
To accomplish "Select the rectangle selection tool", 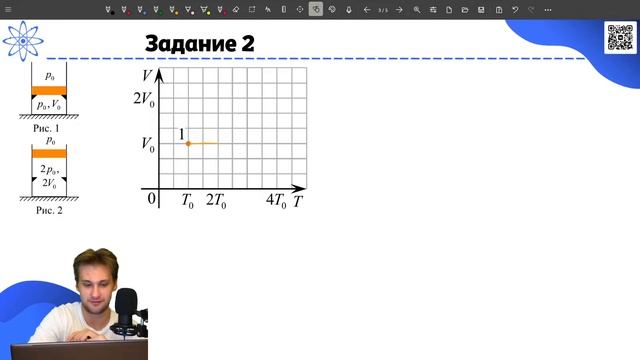I will (252, 9).
